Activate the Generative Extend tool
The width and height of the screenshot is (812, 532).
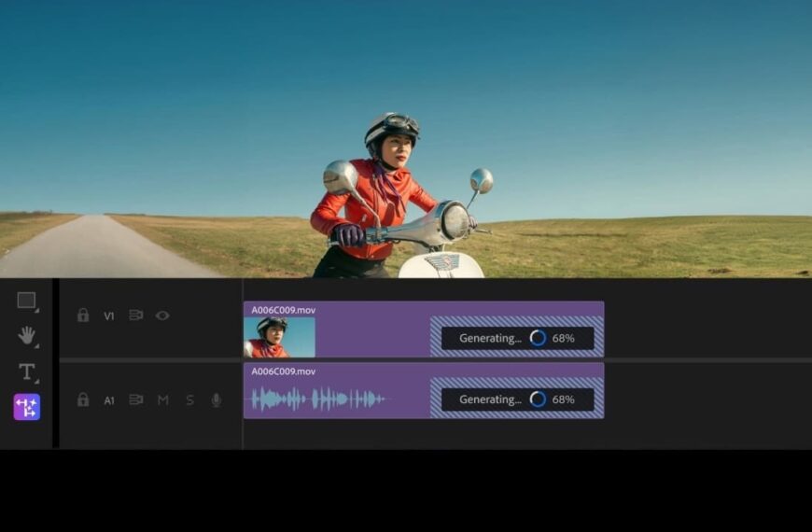[26, 407]
